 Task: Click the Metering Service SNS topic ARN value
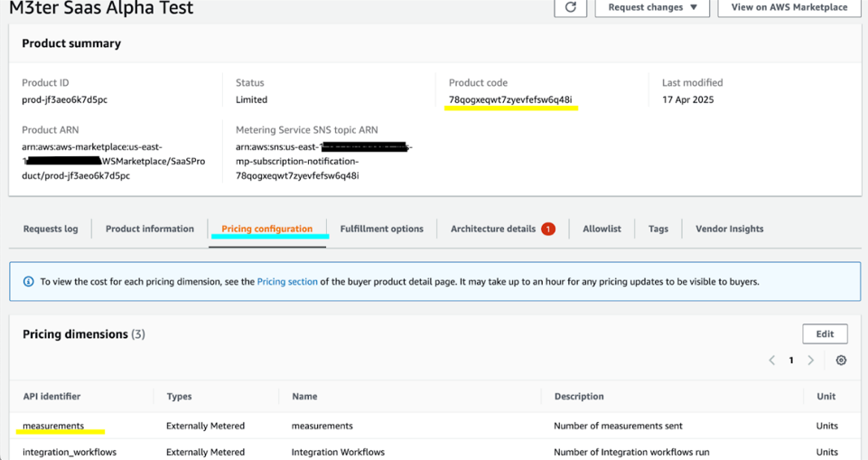324,161
